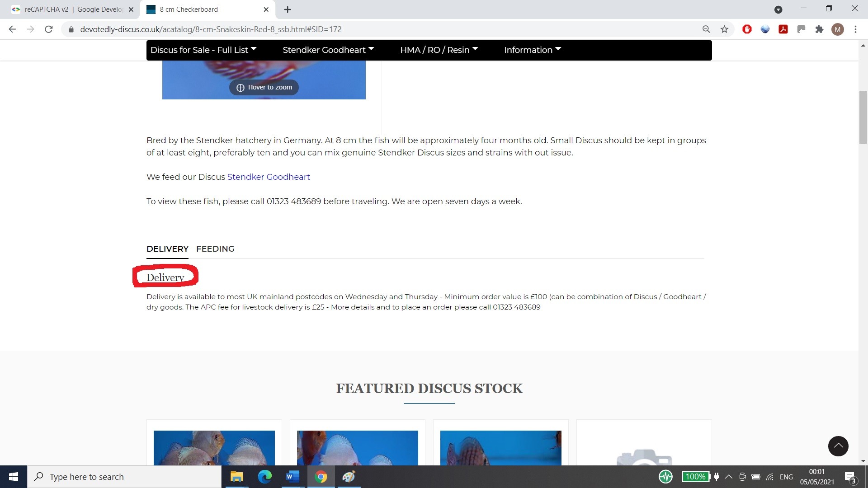Open the Word app in taskbar
The height and width of the screenshot is (488, 868).
click(x=292, y=477)
